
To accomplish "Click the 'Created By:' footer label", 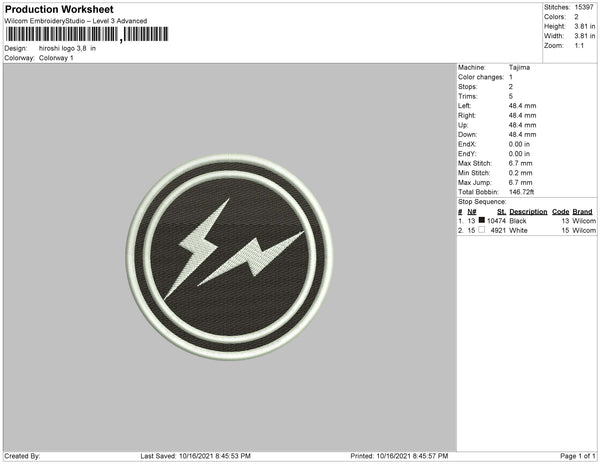I will point(22,456).
